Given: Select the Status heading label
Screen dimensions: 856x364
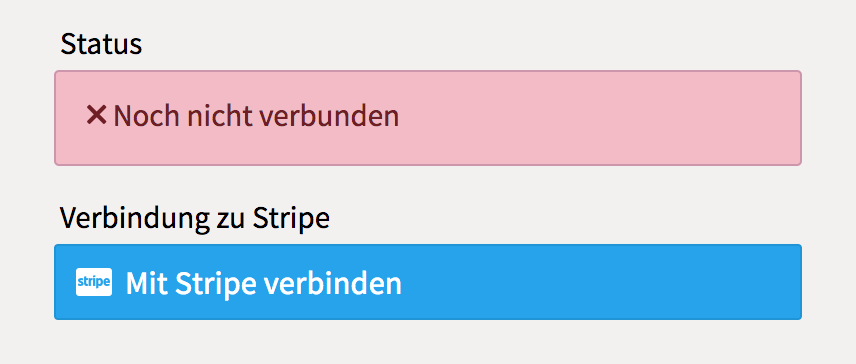Looking at the screenshot, I should pyautogui.click(x=101, y=44).
